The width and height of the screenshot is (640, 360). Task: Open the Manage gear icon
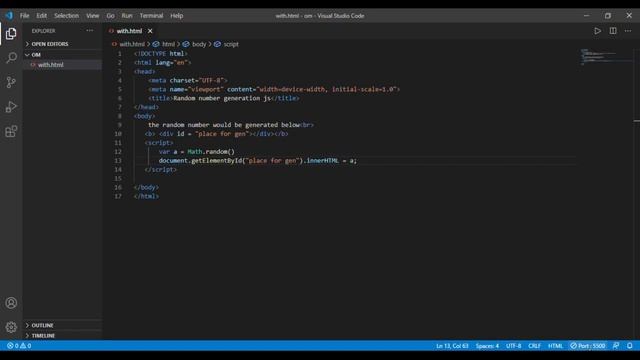pos(11,327)
